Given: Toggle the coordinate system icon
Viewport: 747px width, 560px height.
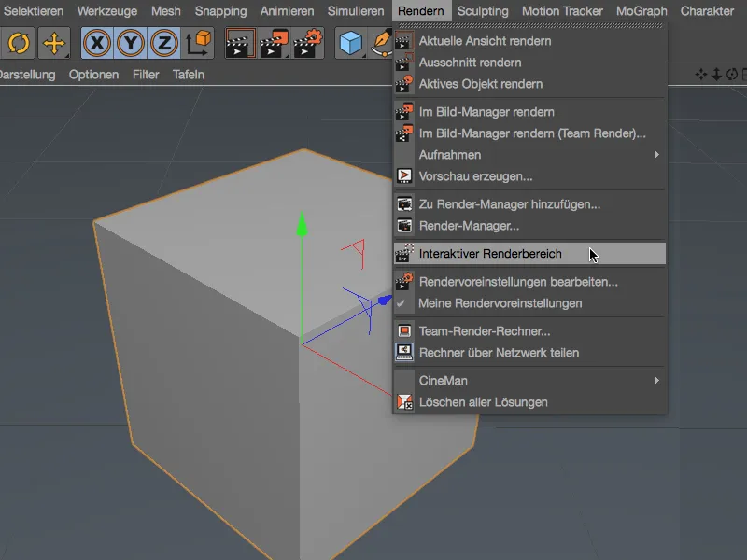Looking at the screenshot, I should 198,43.
